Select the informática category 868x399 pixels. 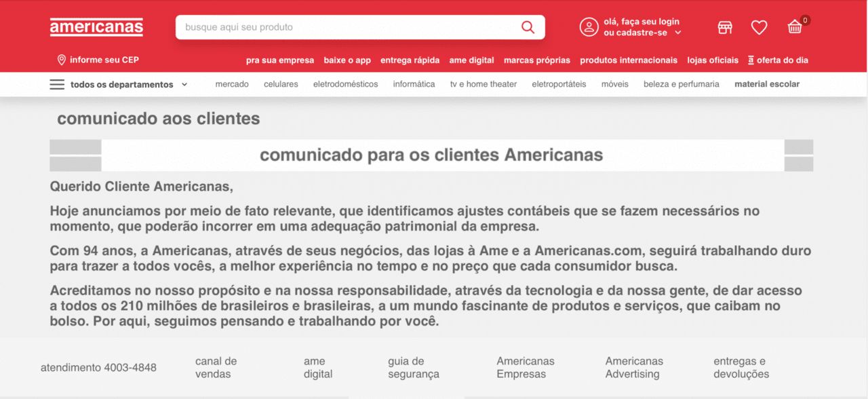pyautogui.click(x=414, y=84)
